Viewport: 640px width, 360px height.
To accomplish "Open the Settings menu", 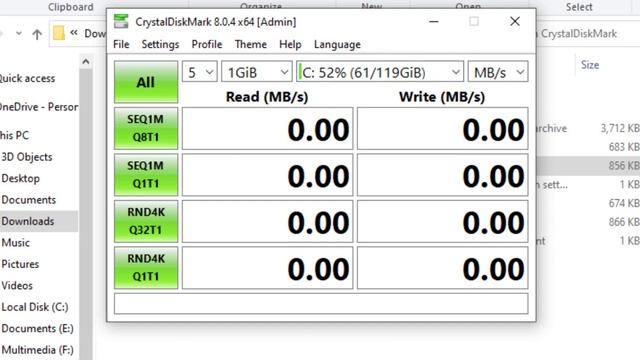I will pos(160,44).
